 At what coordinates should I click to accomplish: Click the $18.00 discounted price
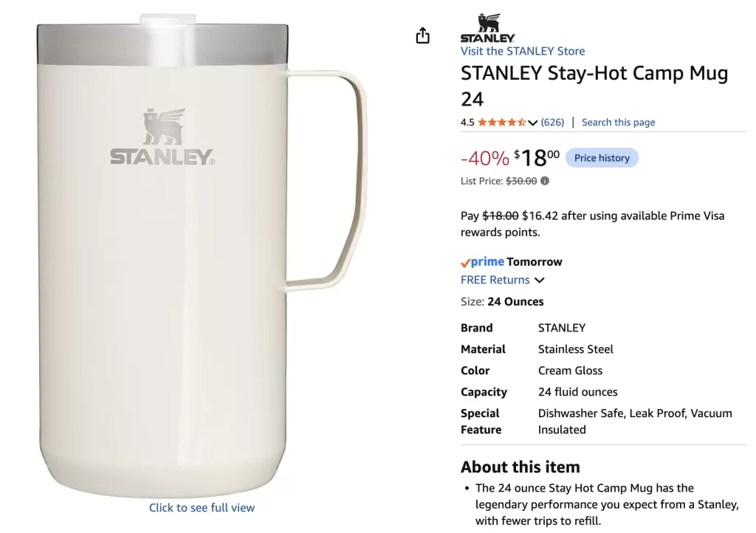coord(537,158)
